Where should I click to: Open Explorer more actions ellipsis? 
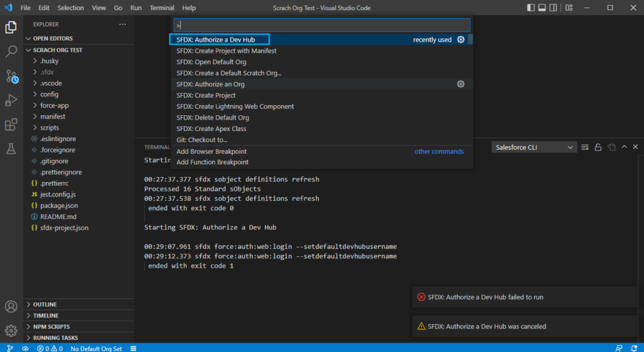pos(123,25)
